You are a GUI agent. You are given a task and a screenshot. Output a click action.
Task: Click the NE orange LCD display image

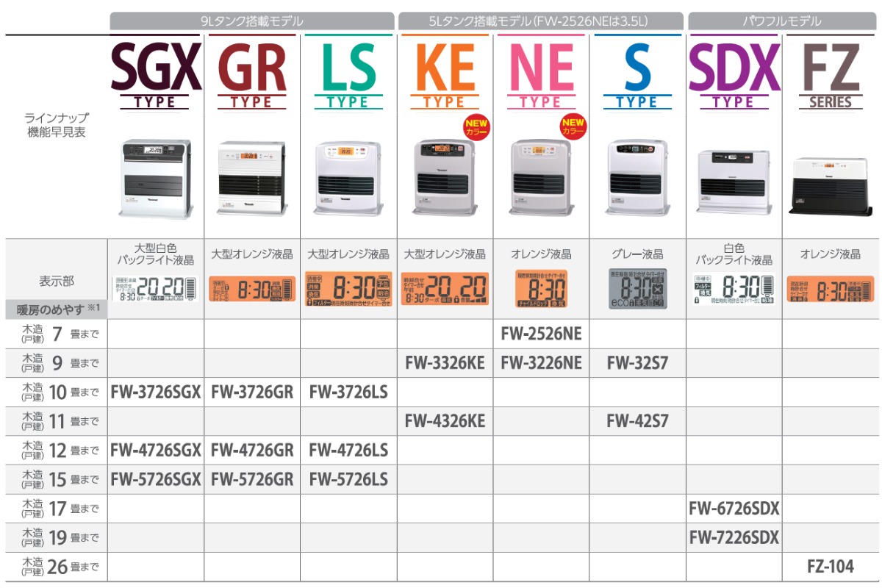point(542,289)
